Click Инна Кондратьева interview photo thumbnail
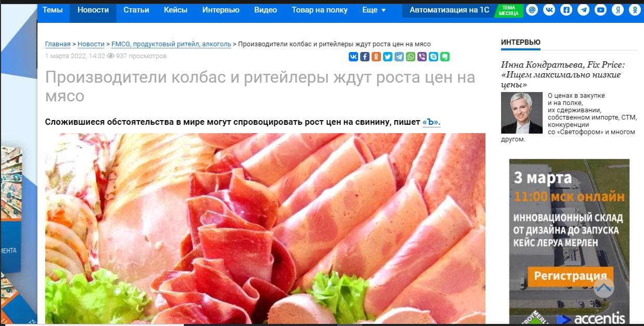The width and height of the screenshot is (644, 326). [x=522, y=113]
